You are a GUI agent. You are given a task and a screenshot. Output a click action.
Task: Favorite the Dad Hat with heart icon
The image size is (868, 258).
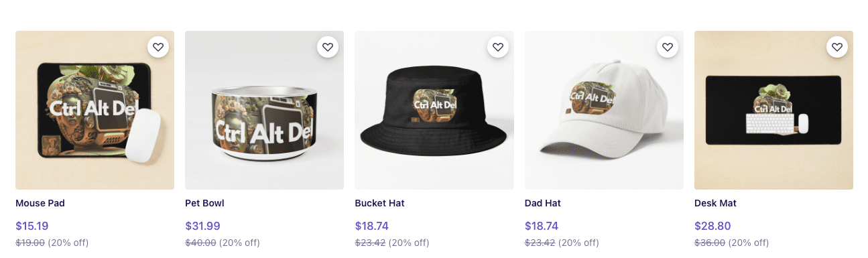point(668,47)
